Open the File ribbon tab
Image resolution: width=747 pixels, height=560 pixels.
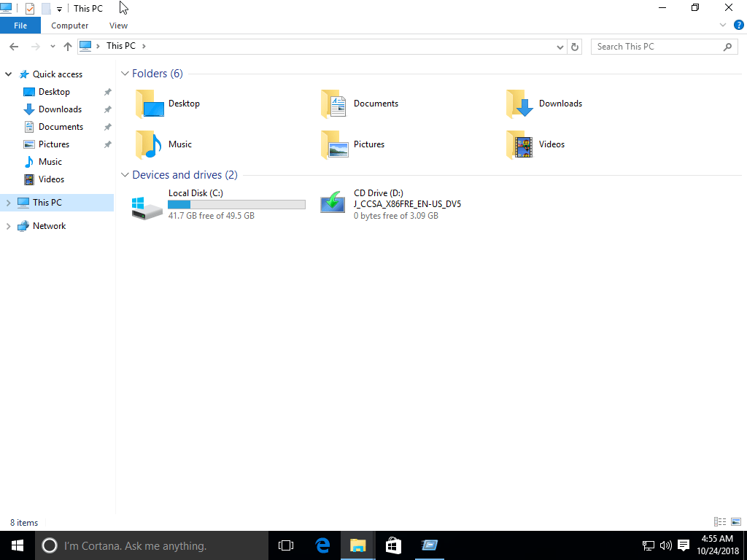click(x=20, y=26)
